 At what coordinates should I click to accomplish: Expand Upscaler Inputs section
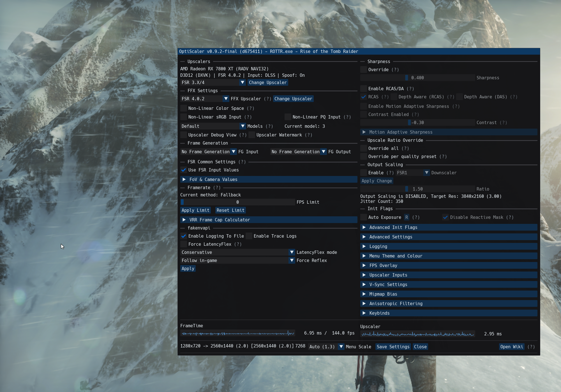[x=449, y=275]
